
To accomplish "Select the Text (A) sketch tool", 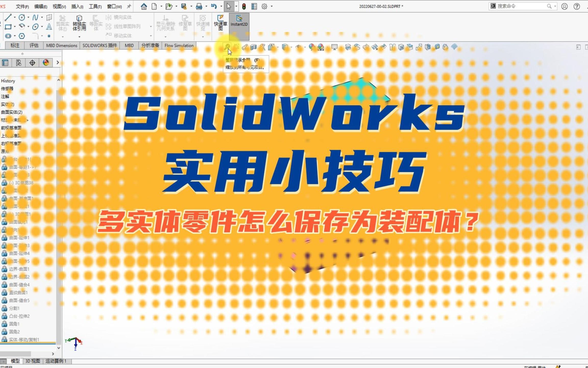I will click(x=49, y=27).
